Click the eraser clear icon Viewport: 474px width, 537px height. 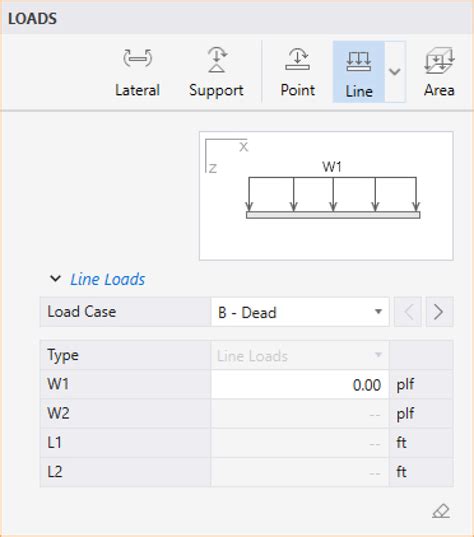441,511
